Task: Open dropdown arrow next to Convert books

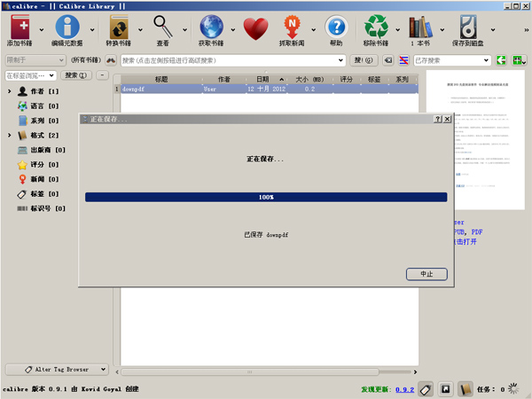Action: tap(140, 30)
